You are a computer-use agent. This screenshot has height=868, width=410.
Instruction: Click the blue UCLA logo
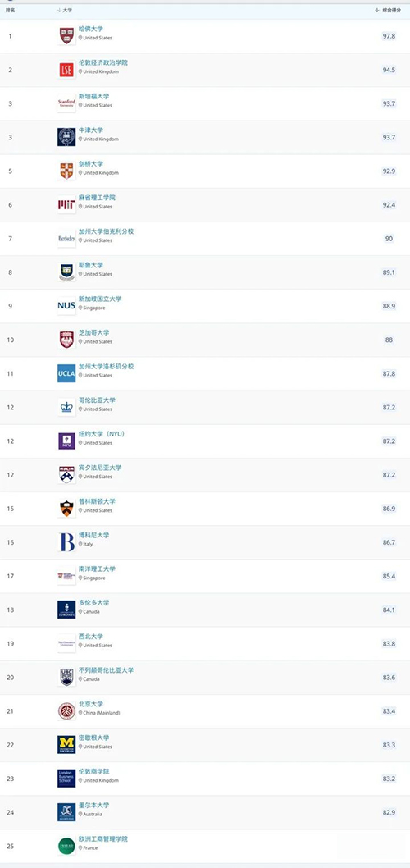click(x=66, y=373)
